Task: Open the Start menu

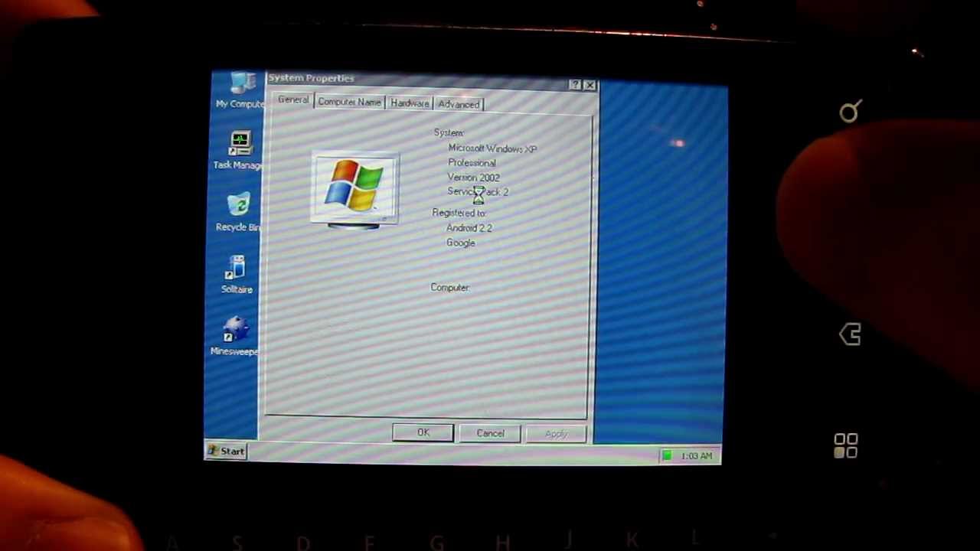Action: point(227,452)
